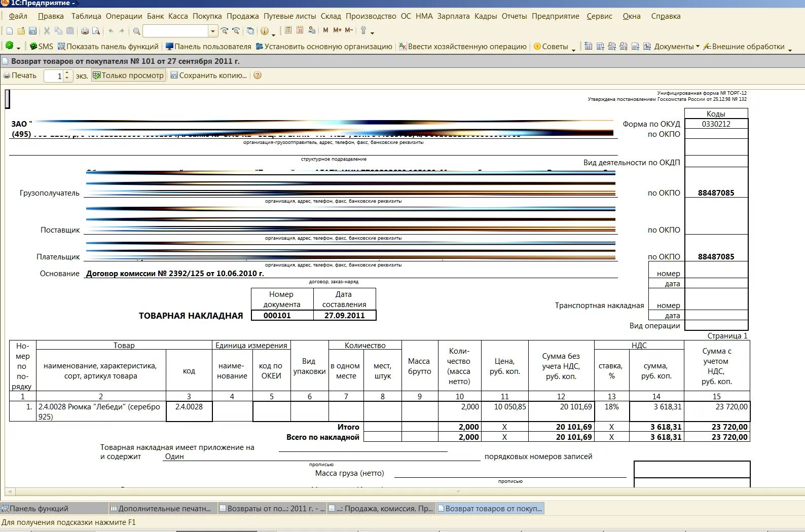
Task: Click the Save floppy disk icon
Action: click(32, 31)
